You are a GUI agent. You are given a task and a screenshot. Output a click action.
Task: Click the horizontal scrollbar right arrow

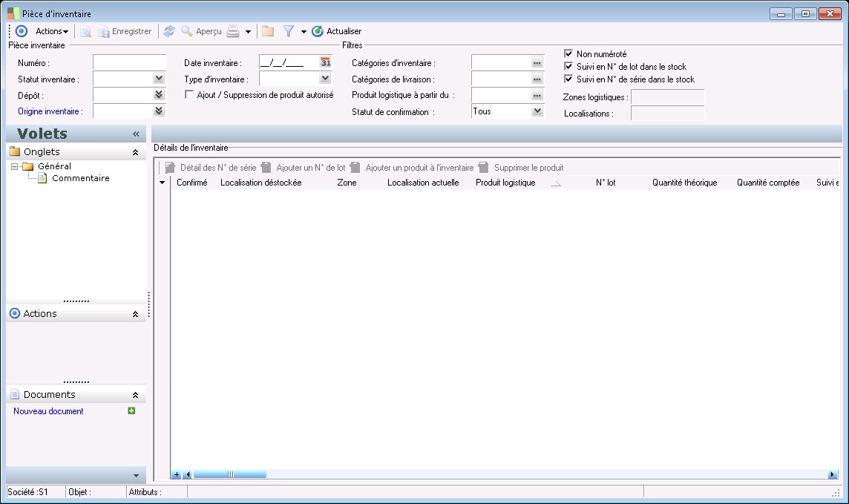(832, 475)
